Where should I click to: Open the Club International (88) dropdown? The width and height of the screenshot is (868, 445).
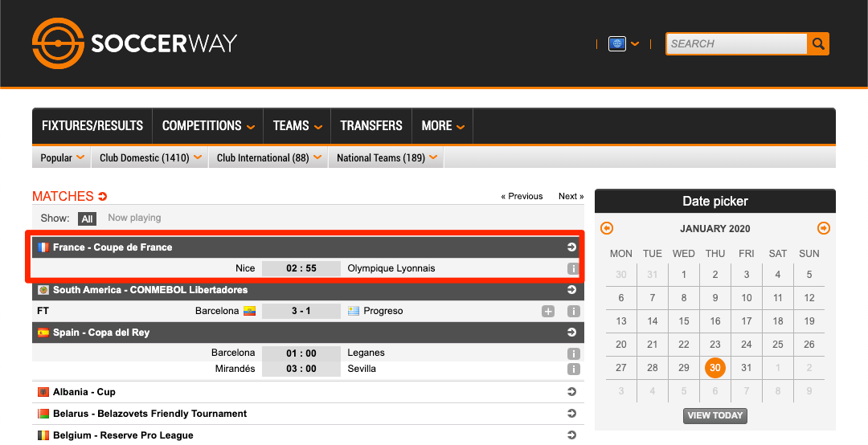click(268, 157)
